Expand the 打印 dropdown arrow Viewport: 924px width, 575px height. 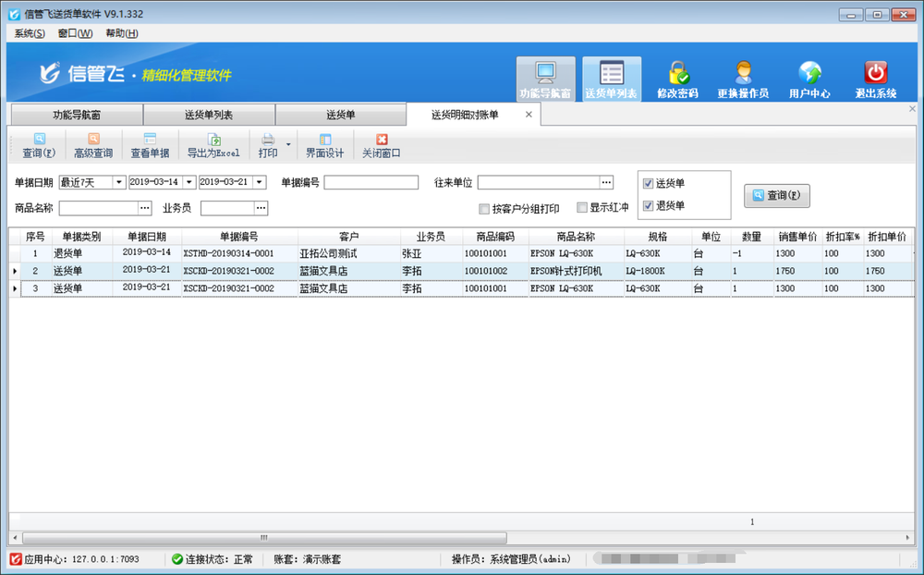[288, 145]
